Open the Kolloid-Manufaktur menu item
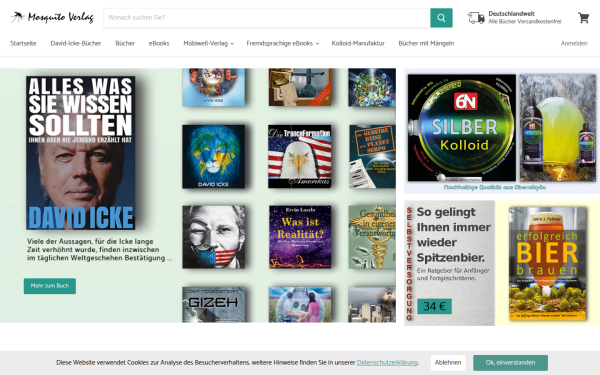The height and width of the screenshot is (375, 600). coord(358,43)
